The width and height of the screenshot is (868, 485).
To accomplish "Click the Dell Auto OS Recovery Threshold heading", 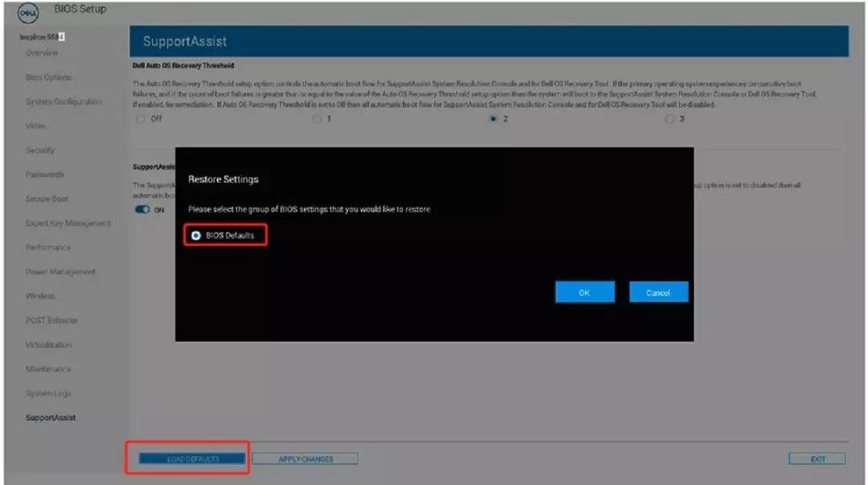I will pyautogui.click(x=184, y=65).
